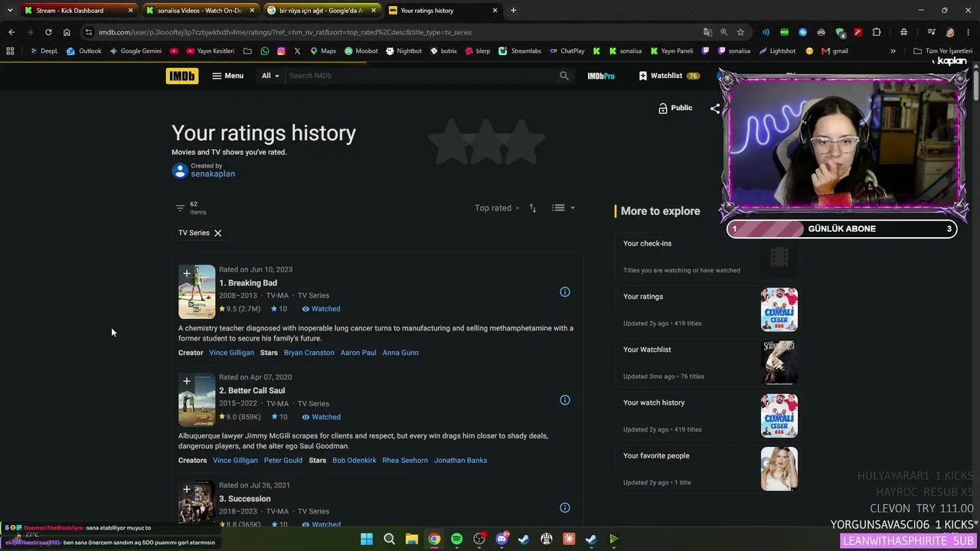Open the IMDbPro link
This screenshot has width=980, height=551.
[x=601, y=76]
